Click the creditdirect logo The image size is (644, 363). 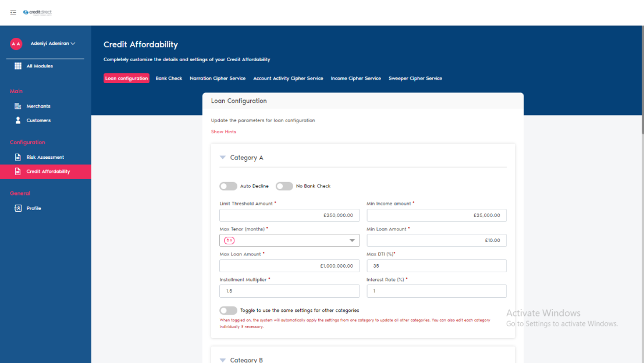[x=37, y=12]
